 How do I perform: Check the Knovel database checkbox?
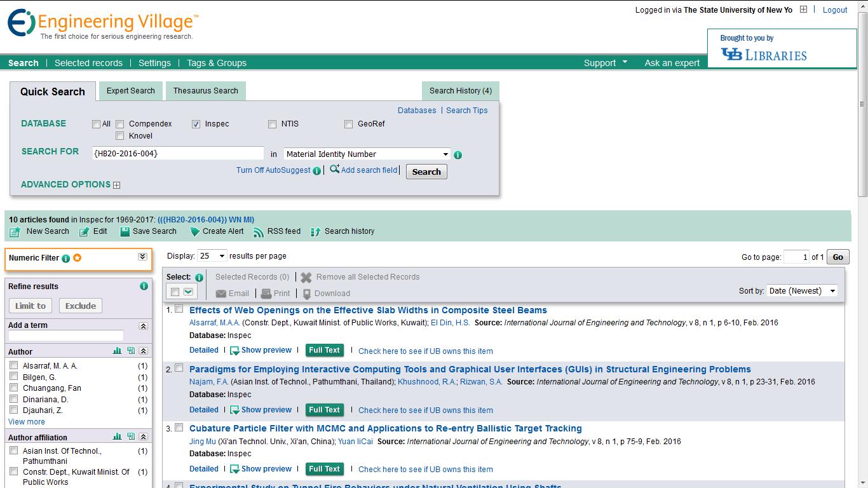click(x=119, y=136)
